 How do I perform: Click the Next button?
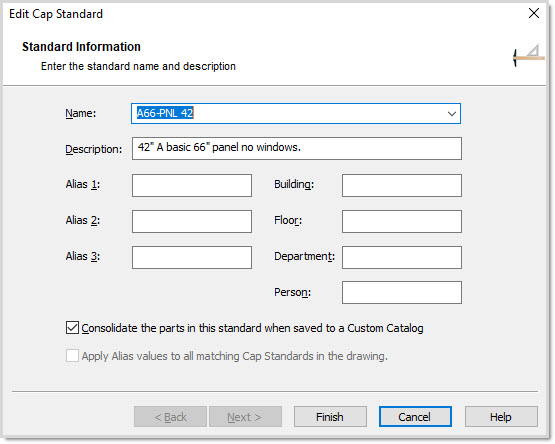(x=245, y=417)
